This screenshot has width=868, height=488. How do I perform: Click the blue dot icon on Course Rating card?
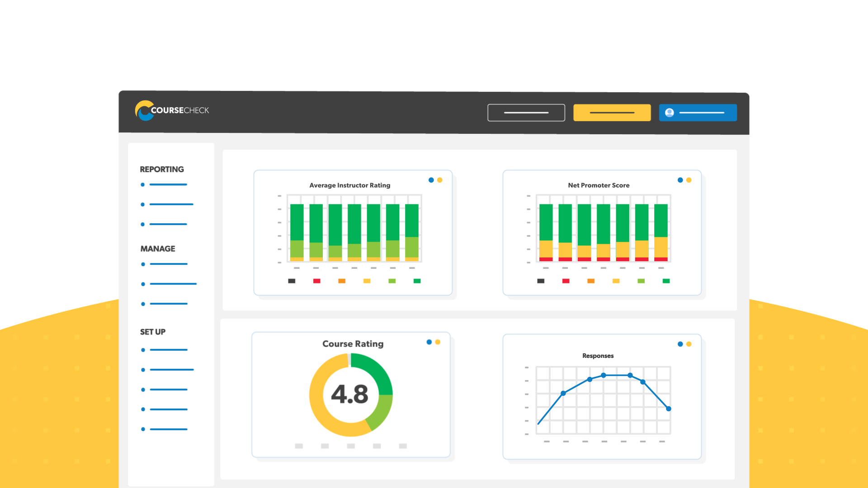(429, 342)
